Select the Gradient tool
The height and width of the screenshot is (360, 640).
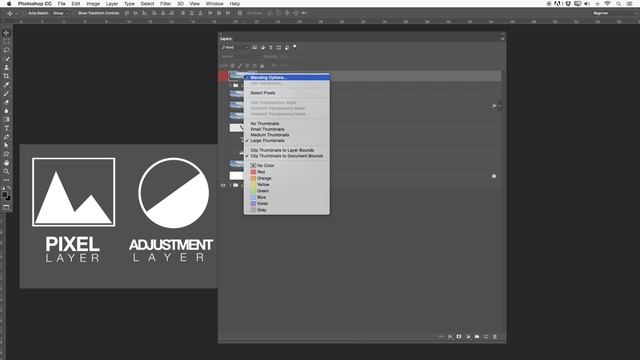coord(6,119)
